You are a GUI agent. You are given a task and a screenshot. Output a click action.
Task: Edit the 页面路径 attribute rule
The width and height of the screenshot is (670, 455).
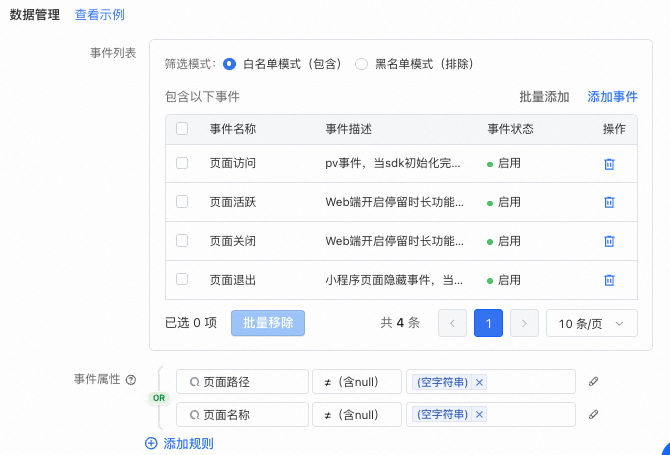click(593, 382)
